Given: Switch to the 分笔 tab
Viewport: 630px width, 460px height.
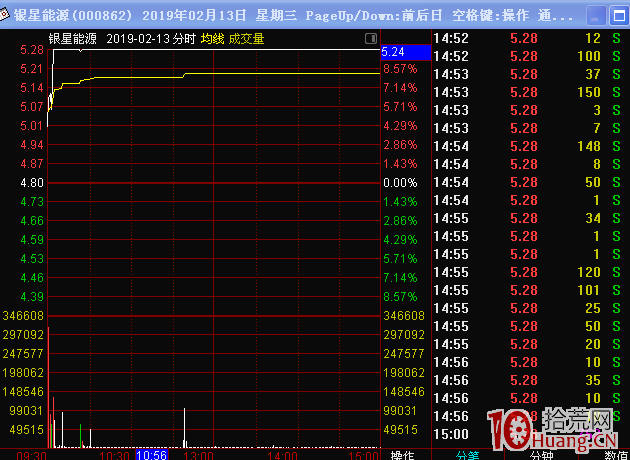Looking at the screenshot, I should tap(468, 455).
